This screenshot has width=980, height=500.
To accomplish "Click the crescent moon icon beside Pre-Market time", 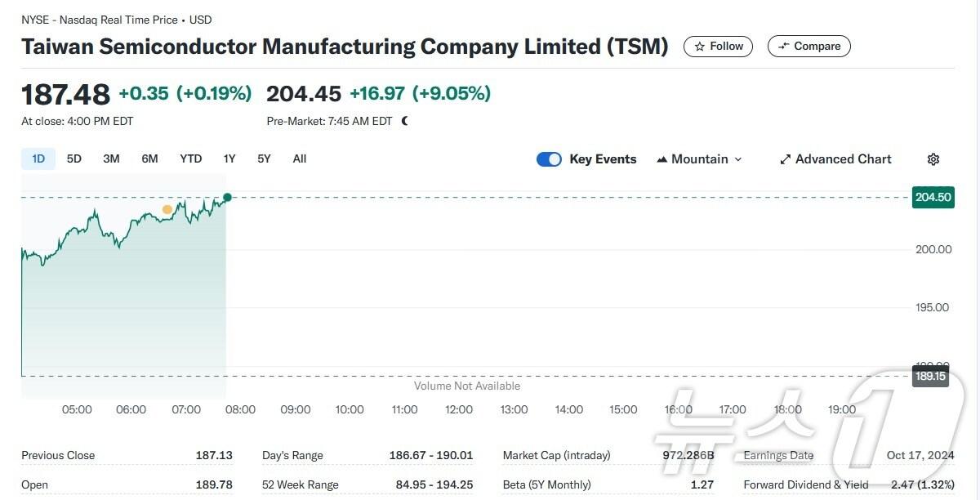I will pyautogui.click(x=404, y=120).
